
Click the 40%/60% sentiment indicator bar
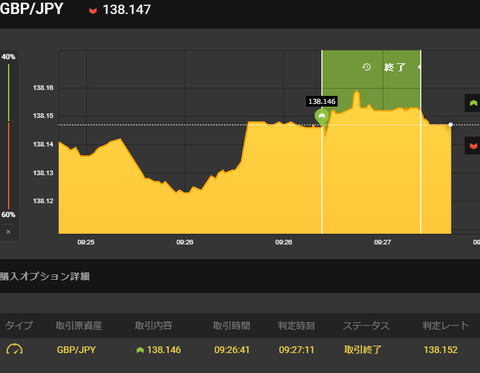pos(9,136)
